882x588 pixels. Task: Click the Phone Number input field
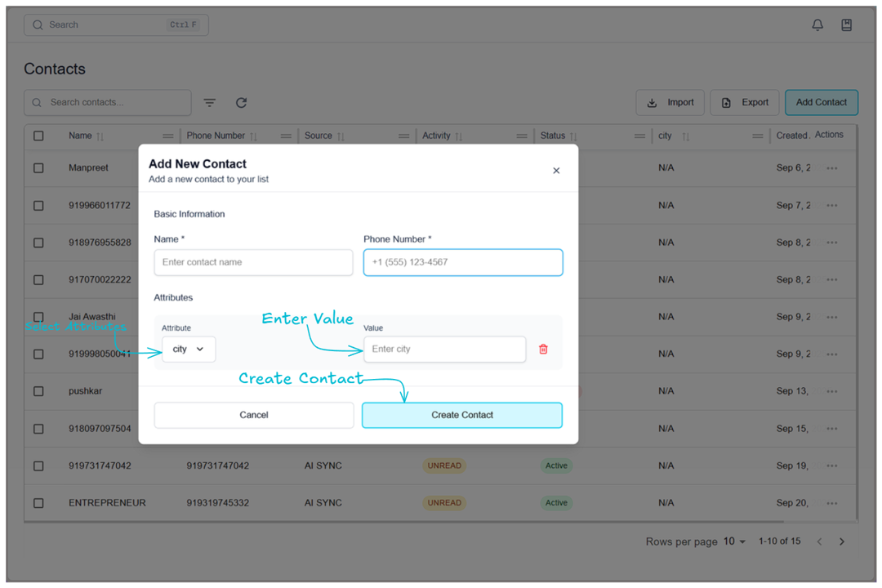pos(462,262)
